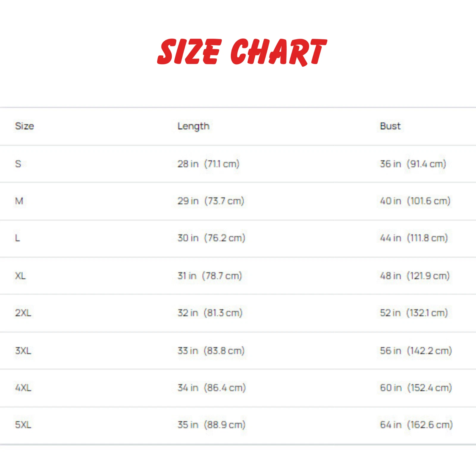The height and width of the screenshot is (476, 476).
Task: Click the L size row label
Action: click(x=18, y=238)
